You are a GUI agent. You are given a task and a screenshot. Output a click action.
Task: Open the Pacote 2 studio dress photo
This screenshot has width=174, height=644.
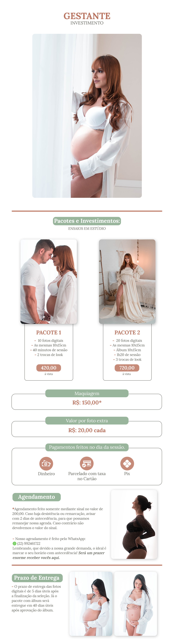[127, 281]
